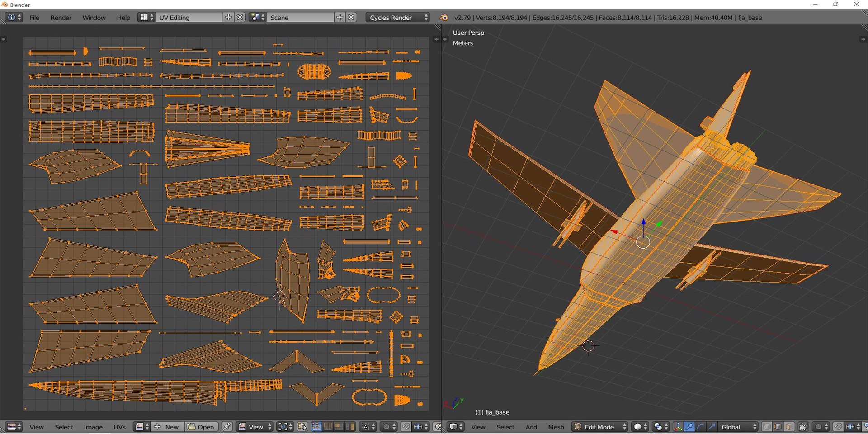Open the 3D View editor type selector
This screenshot has height=434, width=868.
[456, 427]
